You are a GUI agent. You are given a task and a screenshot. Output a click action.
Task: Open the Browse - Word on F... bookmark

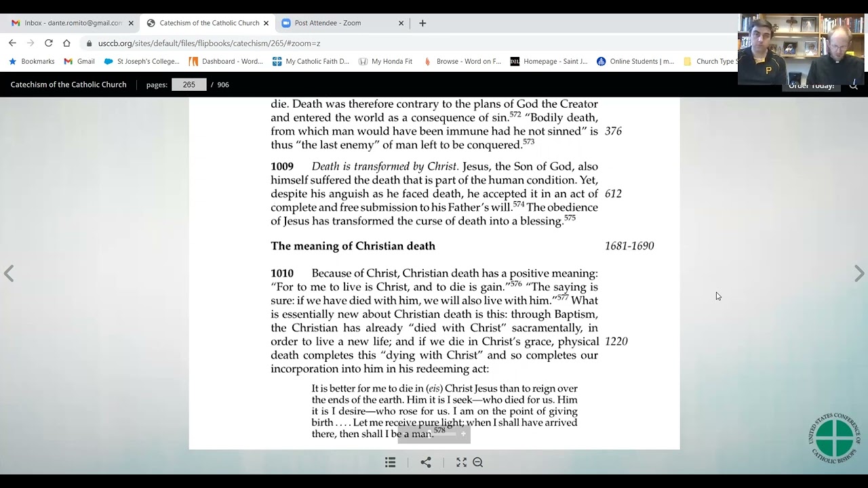pyautogui.click(x=462, y=61)
